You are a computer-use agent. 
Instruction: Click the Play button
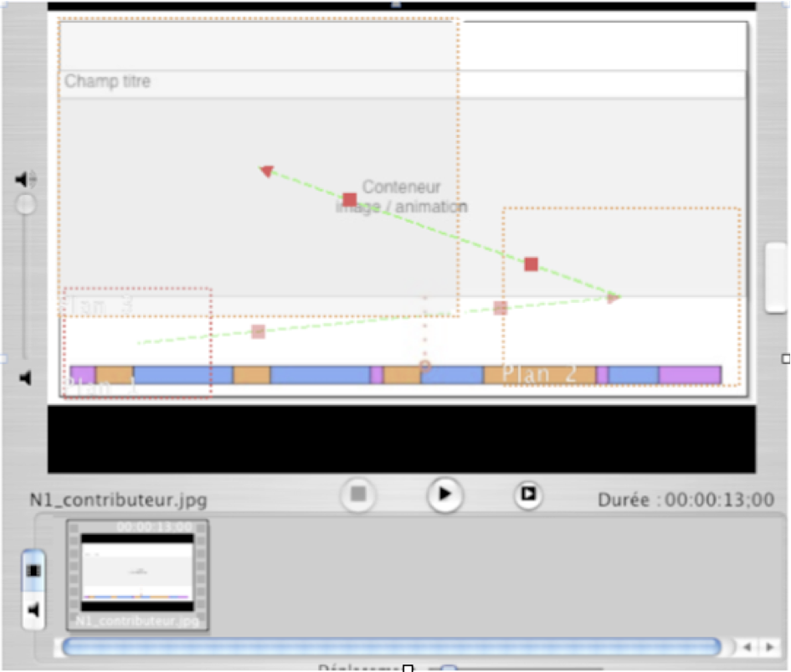coord(444,494)
